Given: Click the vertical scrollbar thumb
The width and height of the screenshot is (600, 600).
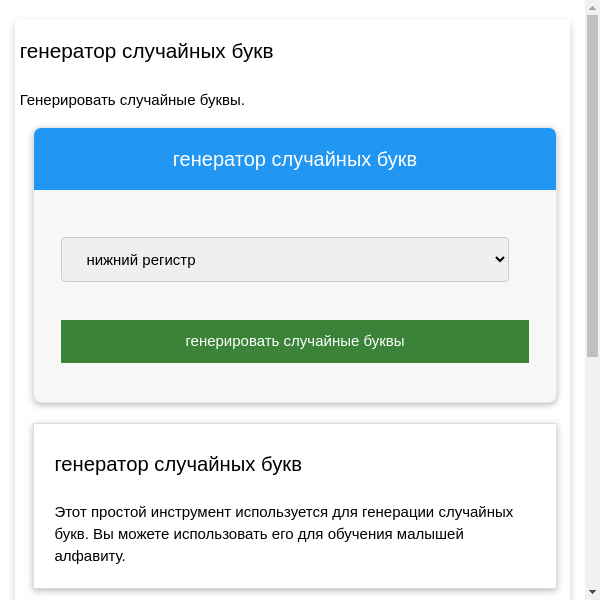Looking at the screenshot, I should pos(592,185).
